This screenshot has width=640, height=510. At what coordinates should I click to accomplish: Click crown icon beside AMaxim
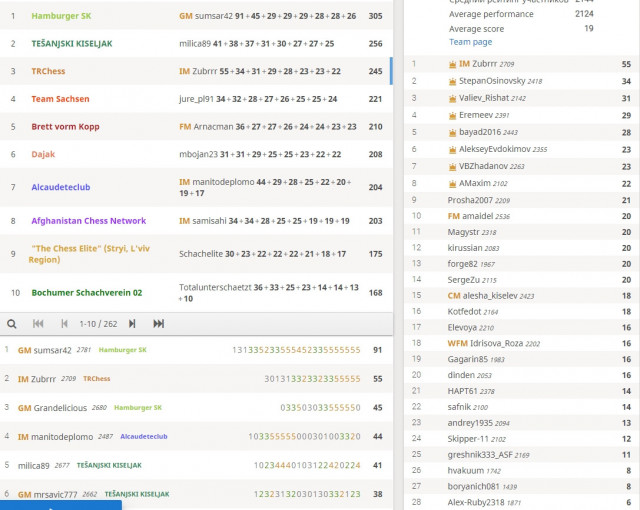coord(452,184)
